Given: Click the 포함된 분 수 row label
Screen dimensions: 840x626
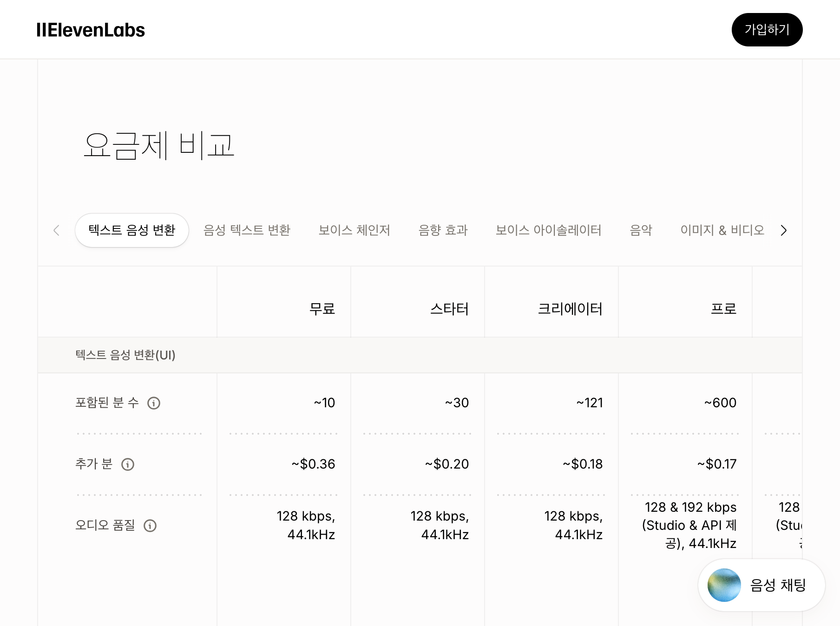Looking at the screenshot, I should pyautogui.click(x=107, y=403).
